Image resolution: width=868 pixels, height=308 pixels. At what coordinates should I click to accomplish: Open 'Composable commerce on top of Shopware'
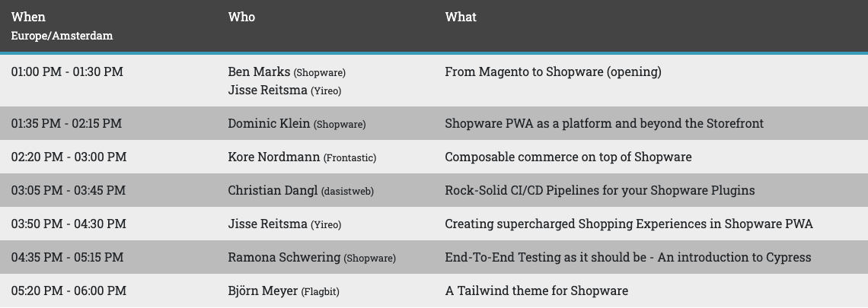pos(568,157)
